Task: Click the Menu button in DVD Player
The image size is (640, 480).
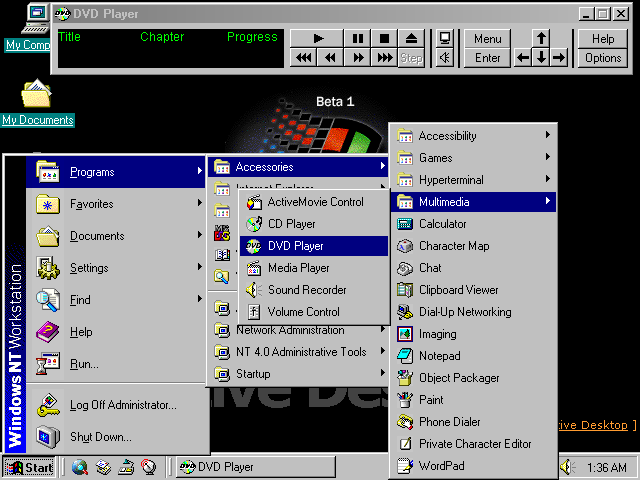Action: point(487,38)
